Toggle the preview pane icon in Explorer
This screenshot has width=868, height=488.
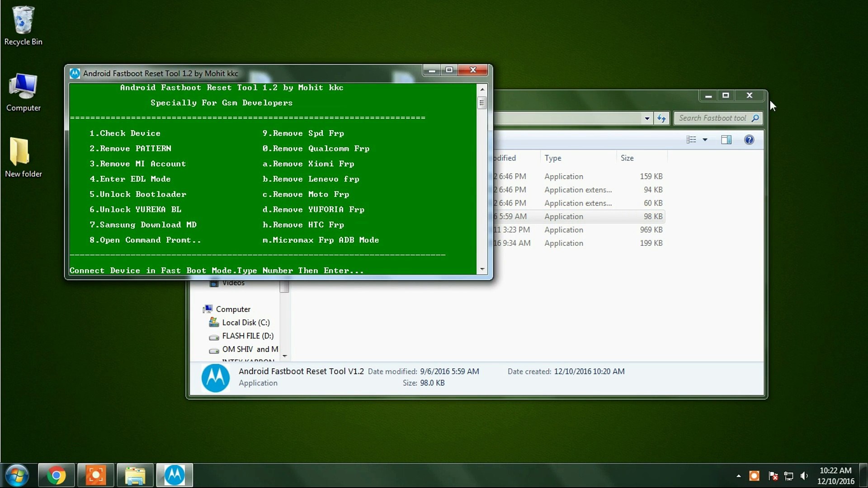(726, 140)
